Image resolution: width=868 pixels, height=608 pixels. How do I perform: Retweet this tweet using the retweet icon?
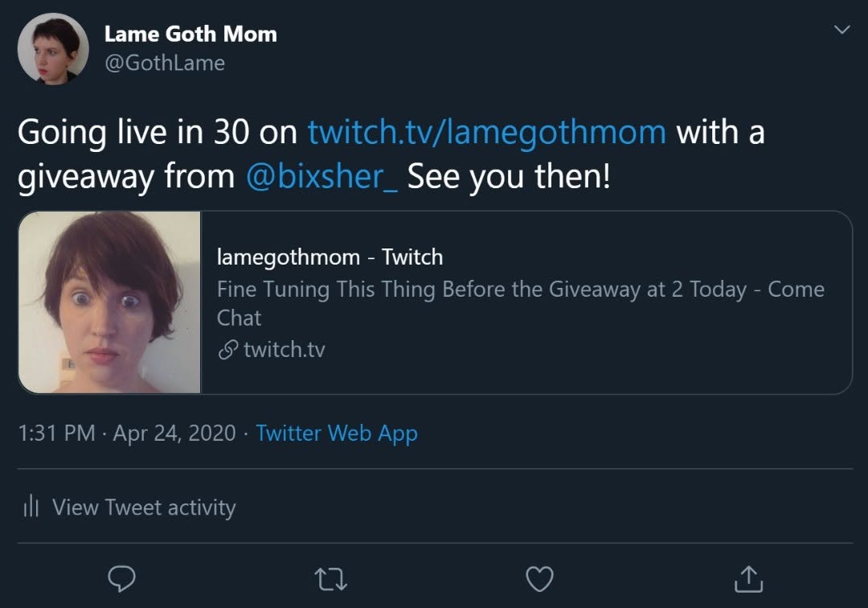[330, 578]
